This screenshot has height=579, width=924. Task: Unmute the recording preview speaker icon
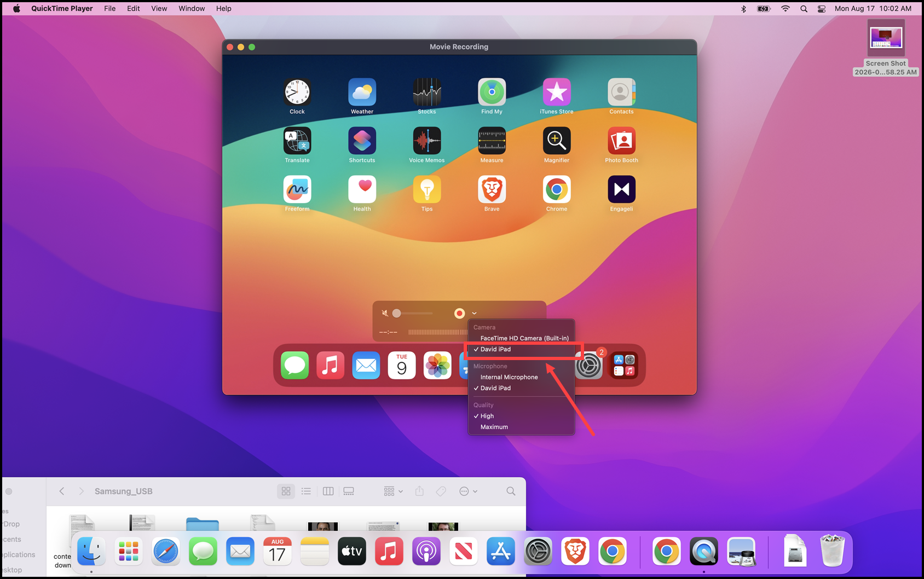point(385,313)
